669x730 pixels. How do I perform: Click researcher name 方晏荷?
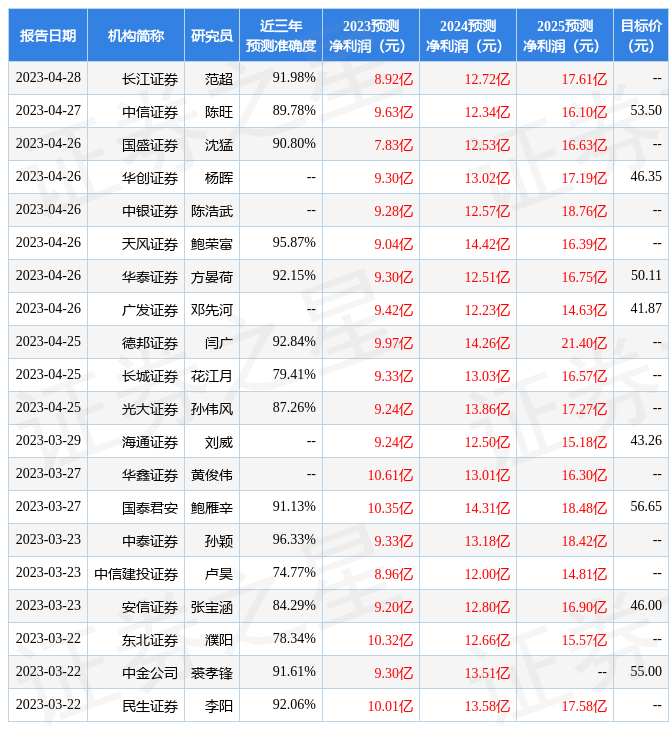point(212,277)
